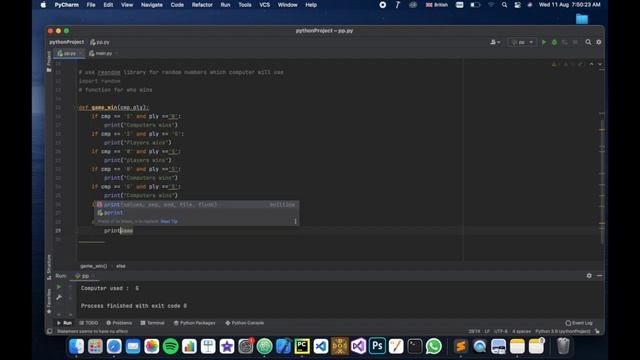This screenshot has width=640, height=360.
Task: Open the TODO tool window
Action: (x=89, y=323)
